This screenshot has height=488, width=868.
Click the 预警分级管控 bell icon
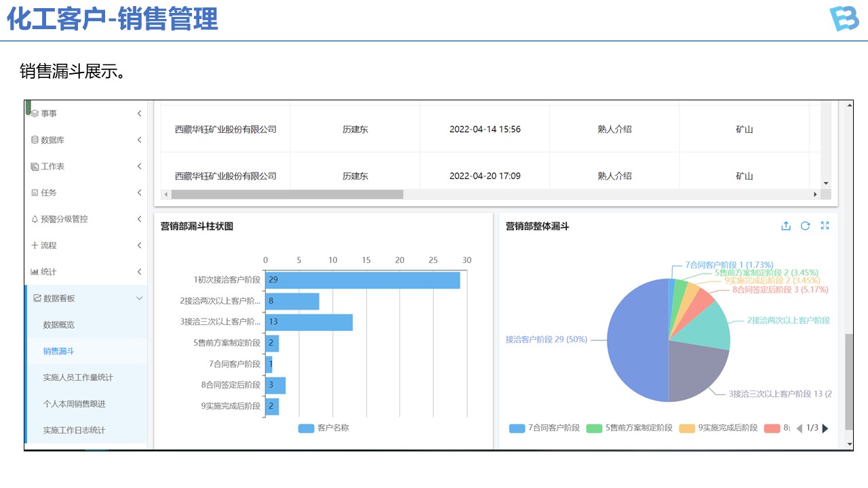coord(35,220)
